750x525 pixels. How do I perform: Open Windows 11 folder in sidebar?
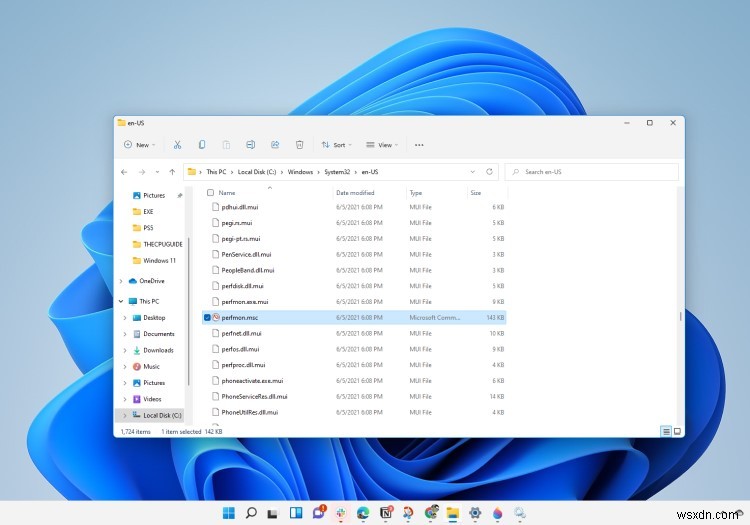pyautogui.click(x=154, y=261)
